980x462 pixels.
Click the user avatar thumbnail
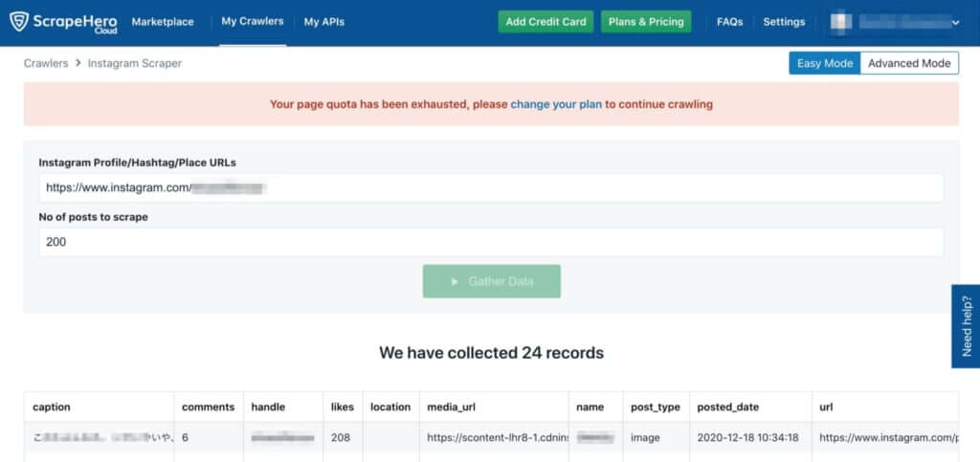(x=841, y=22)
